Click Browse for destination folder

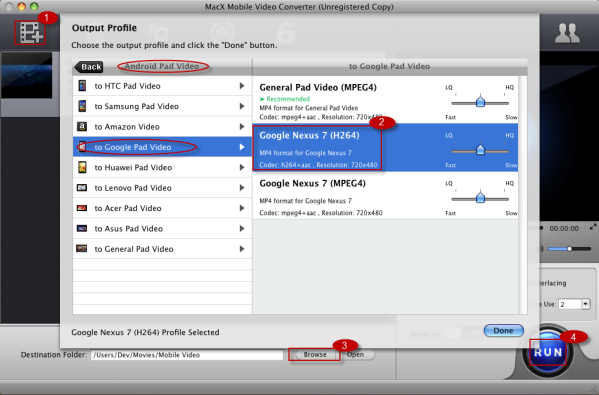tap(314, 355)
